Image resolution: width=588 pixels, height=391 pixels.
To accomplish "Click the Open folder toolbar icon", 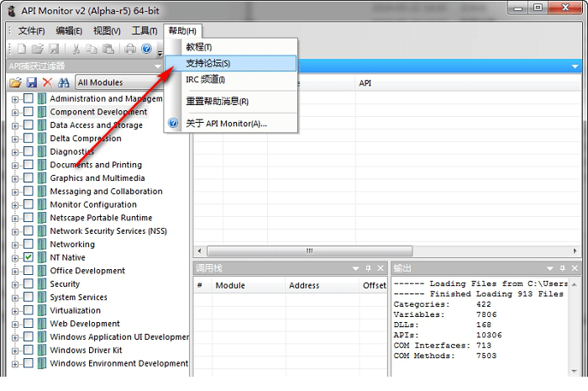I will click(38, 49).
